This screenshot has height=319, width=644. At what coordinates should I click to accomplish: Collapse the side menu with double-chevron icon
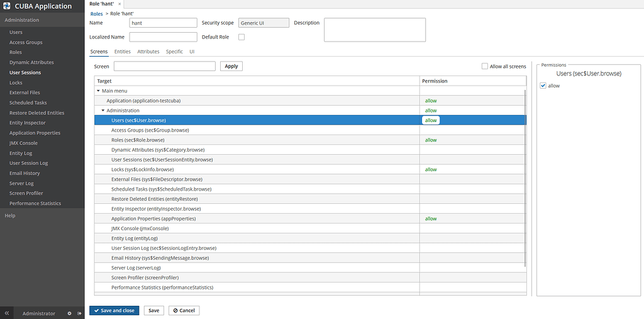pos(6,313)
